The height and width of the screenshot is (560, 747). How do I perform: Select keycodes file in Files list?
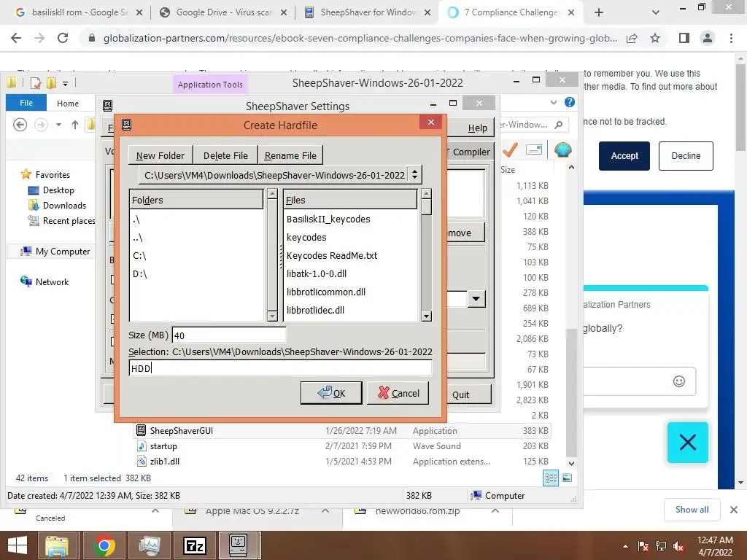[x=306, y=237]
